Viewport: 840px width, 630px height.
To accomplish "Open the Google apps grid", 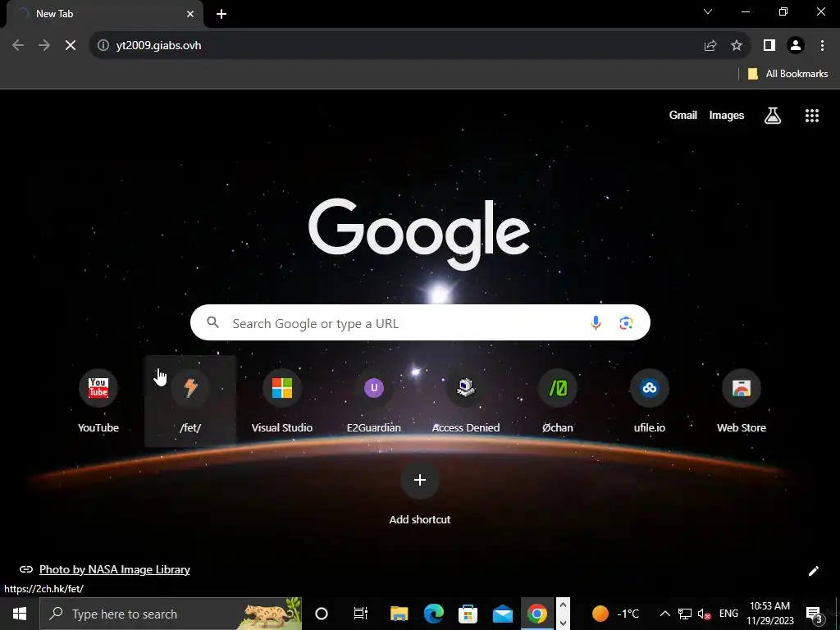I will pos(812,115).
